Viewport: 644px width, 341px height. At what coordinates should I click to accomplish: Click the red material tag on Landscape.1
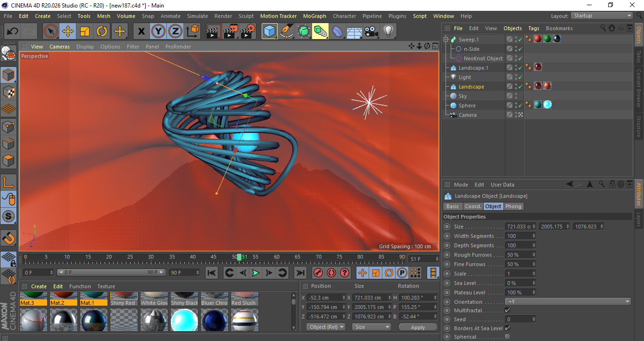click(537, 67)
